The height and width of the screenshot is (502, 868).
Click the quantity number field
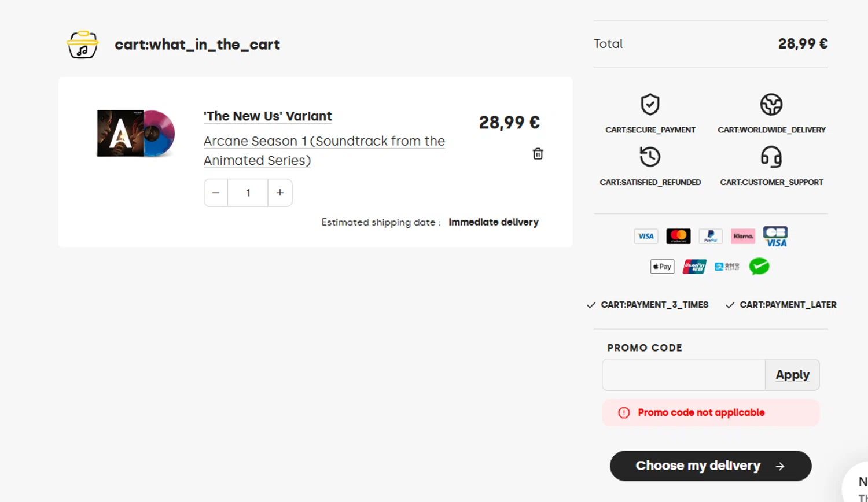click(x=248, y=193)
